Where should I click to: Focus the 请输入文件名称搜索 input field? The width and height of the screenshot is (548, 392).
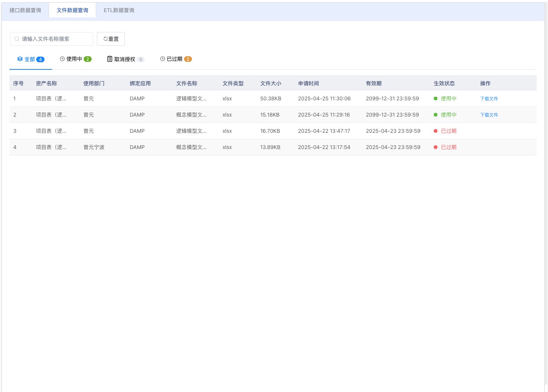tap(55, 39)
